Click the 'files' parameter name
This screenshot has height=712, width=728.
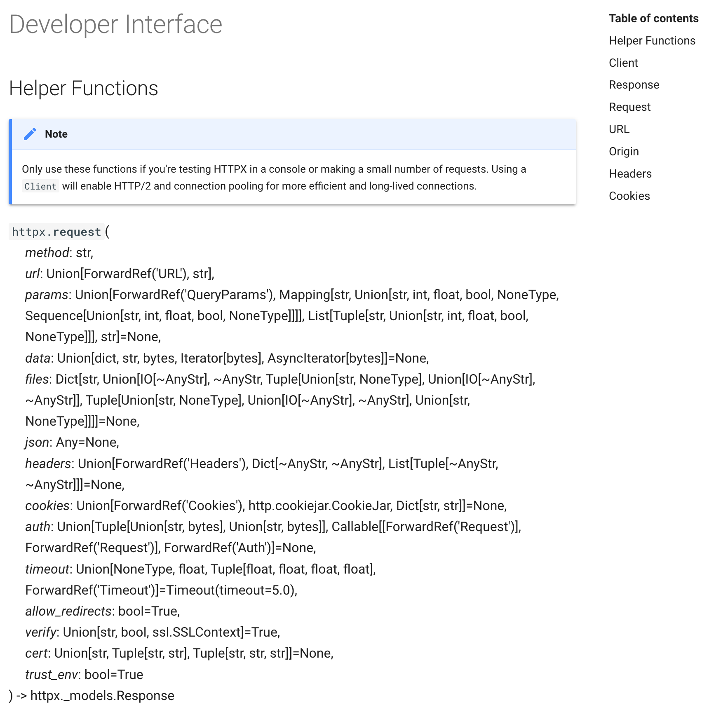click(x=37, y=379)
